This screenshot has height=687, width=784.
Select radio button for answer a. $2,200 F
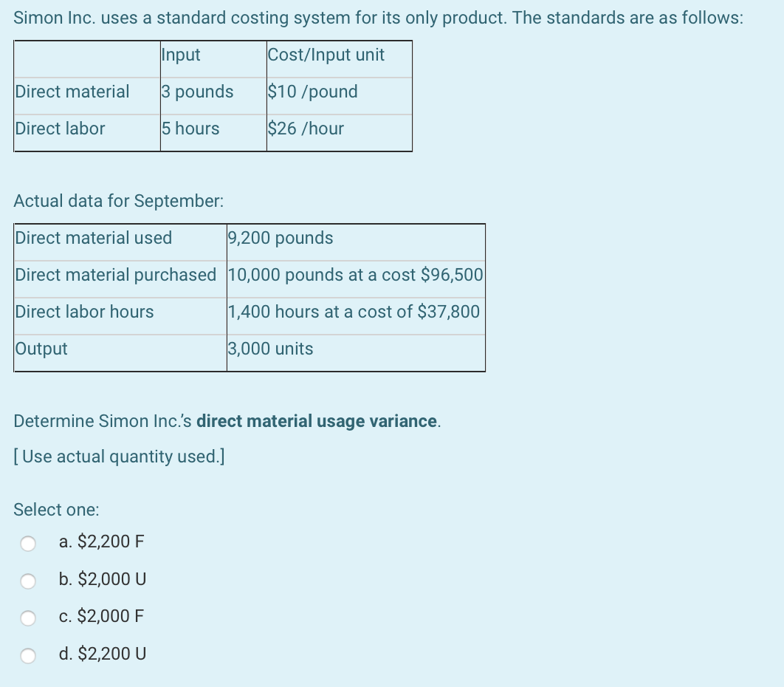click(29, 542)
